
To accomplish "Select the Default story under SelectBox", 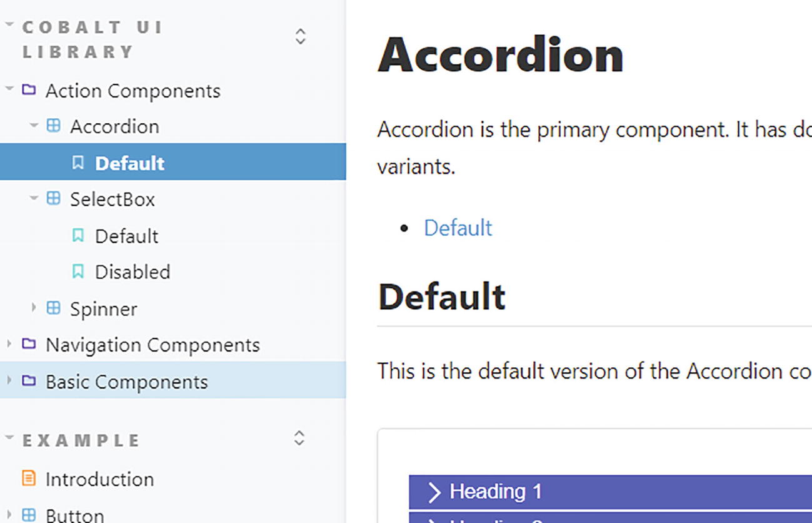I will (x=126, y=236).
